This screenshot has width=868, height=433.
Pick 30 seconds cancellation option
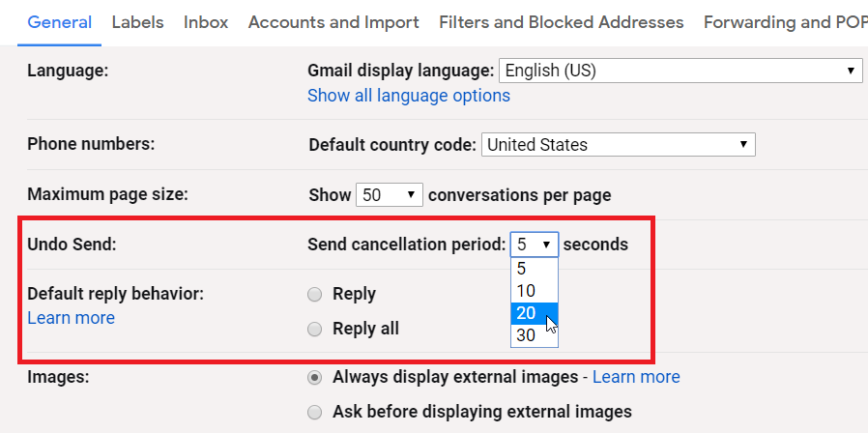(526, 335)
